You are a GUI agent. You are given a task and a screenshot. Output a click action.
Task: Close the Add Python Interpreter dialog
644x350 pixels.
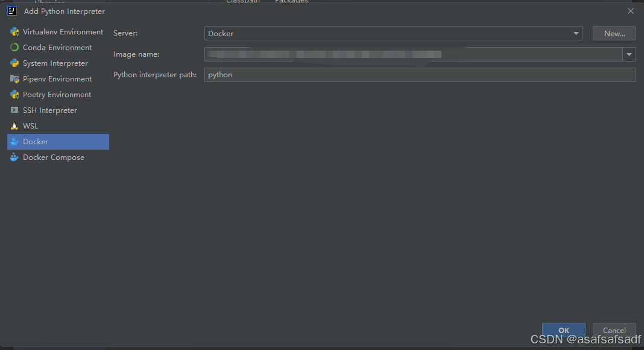(631, 11)
